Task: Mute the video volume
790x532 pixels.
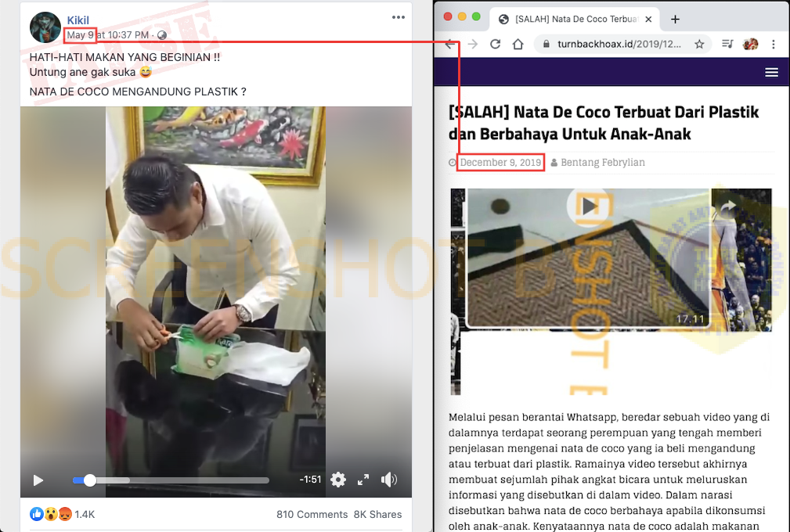Action: tap(389, 480)
